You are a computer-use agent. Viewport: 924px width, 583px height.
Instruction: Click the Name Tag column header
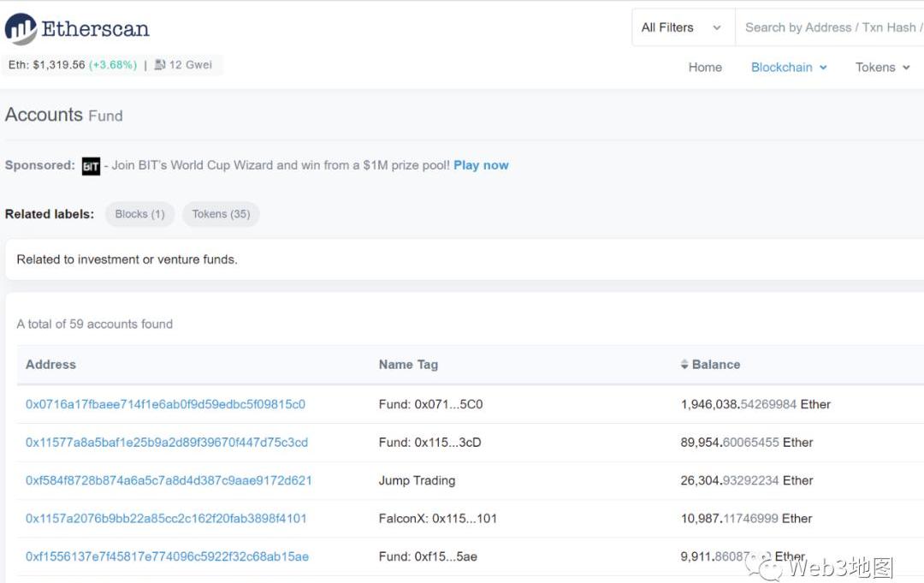coord(408,365)
